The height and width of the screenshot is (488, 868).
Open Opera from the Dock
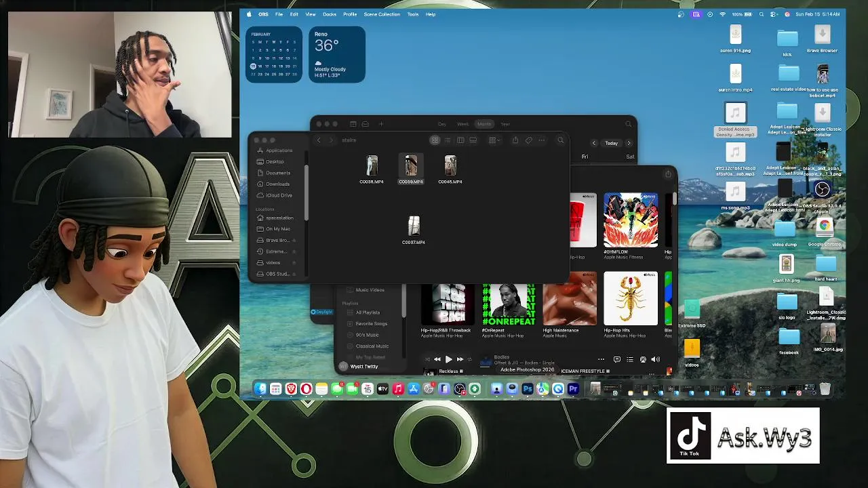click(x=306, y=389)
